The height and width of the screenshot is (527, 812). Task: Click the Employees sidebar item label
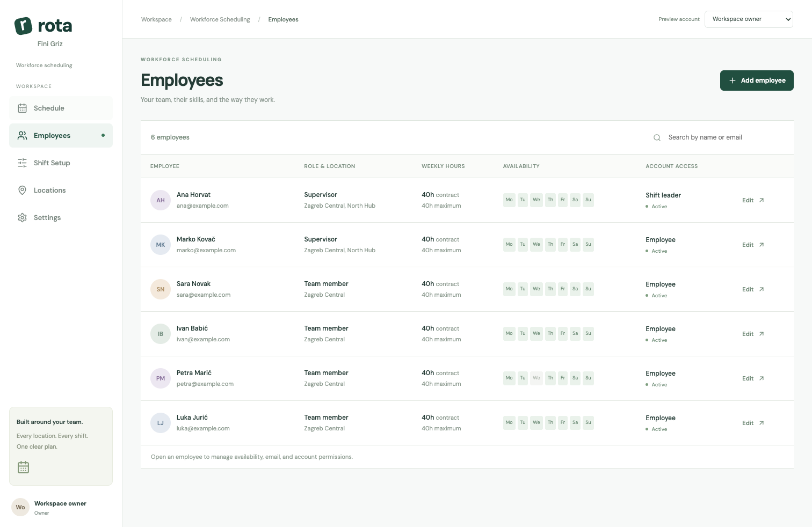[52, 136]
